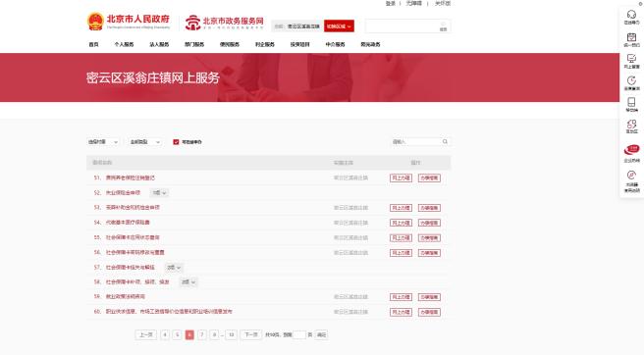This screenshot has height=355, width=644.
Task: Click the circular clock-arrow icon in sidebar
Action: 631,80
